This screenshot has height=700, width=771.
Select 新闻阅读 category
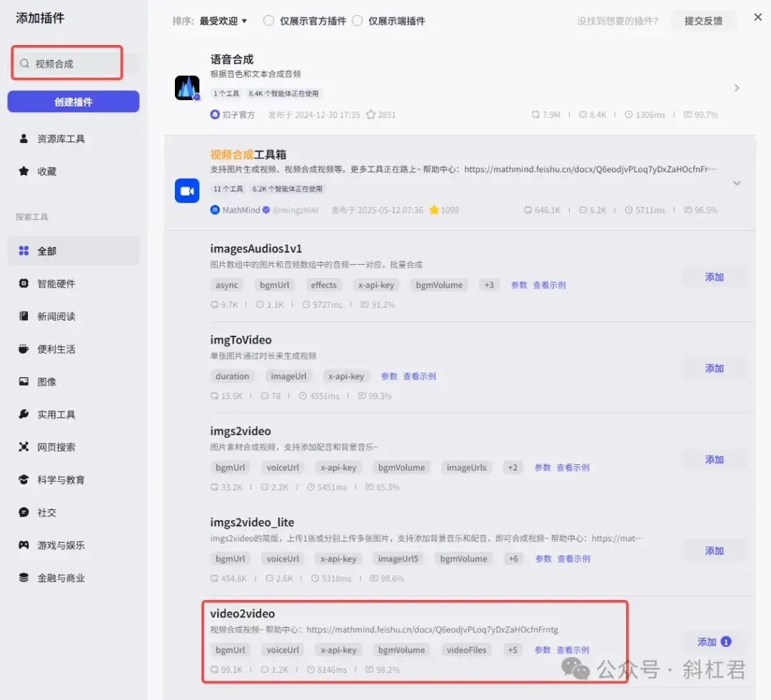74,316
